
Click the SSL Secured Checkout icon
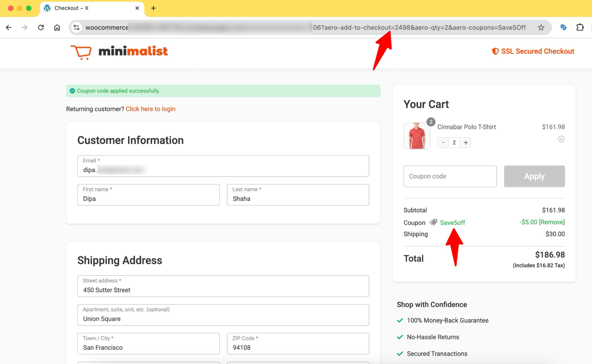point(495,51)
